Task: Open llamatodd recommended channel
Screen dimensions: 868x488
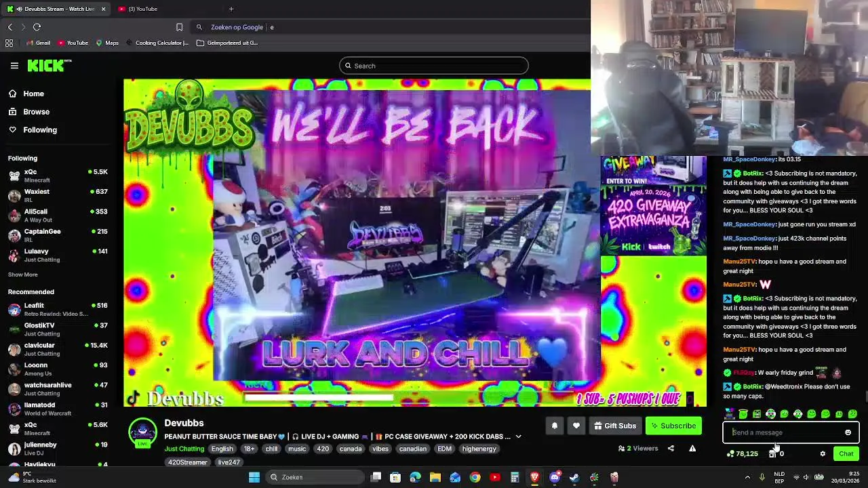Action: point(58,409)
